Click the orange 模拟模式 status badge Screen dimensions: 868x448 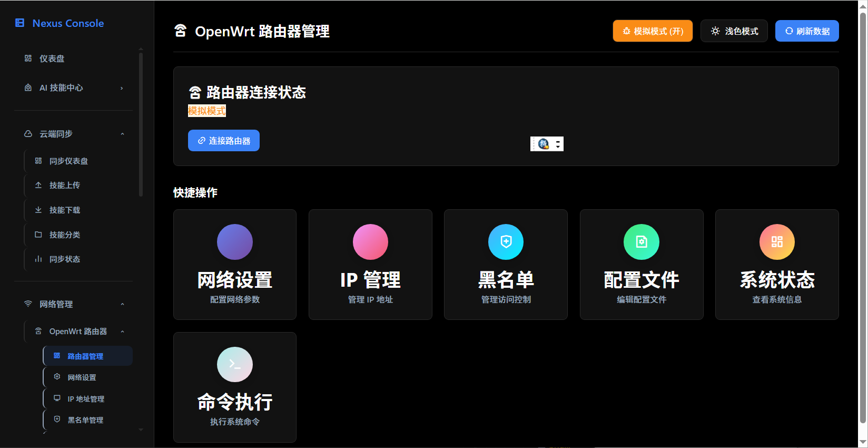(x=207, y=111)
